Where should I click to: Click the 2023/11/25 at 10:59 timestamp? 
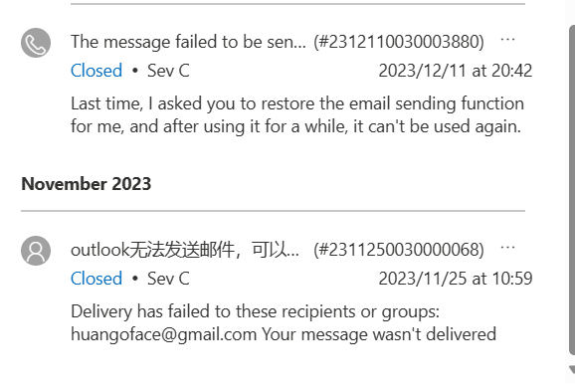(x=455, y=279)
